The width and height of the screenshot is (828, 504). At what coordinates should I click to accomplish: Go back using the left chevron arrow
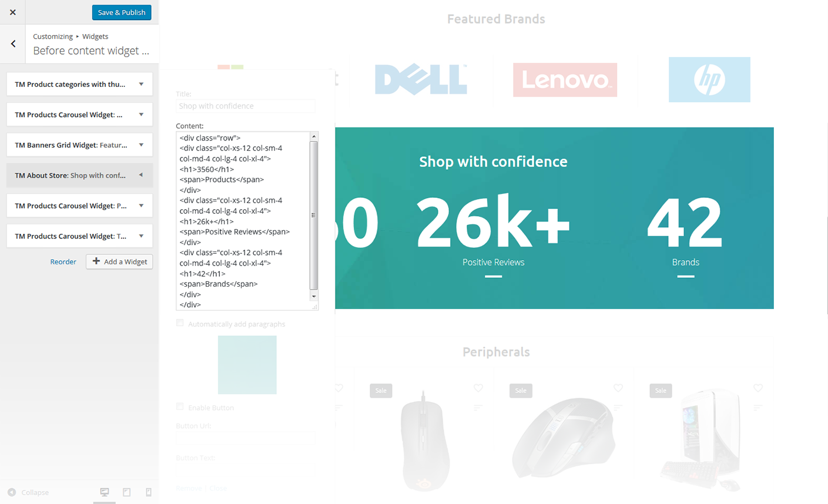pos(13,43)
